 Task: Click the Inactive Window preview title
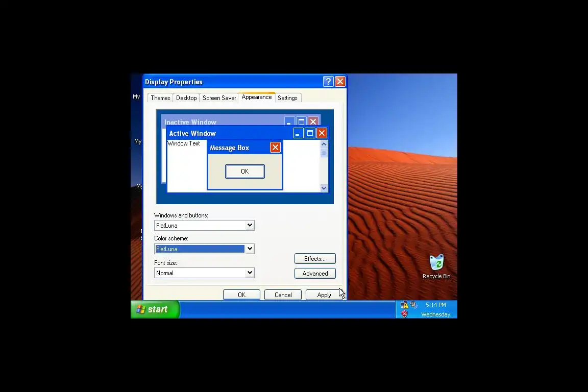(190, 122)
